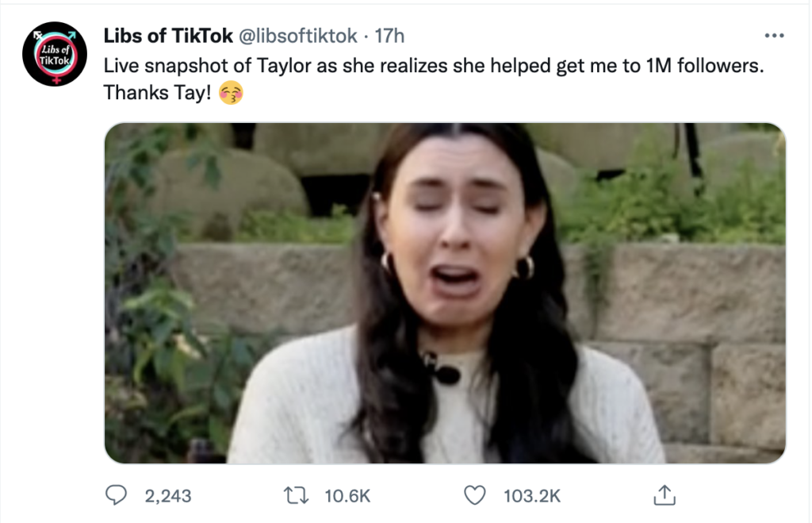This screenshot has height=523, width=812.
Task: Click the kissing face emoji
Action: click(231, 93)
